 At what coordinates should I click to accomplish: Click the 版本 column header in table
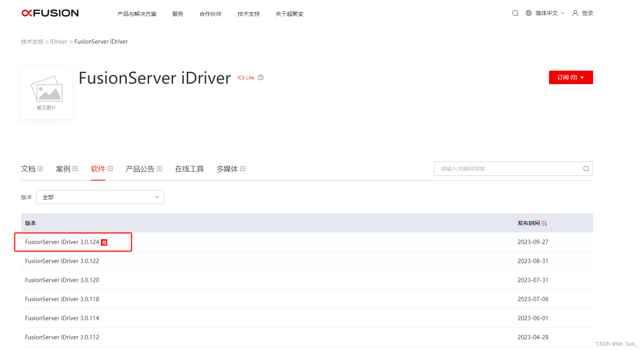click(x=31, y=223)
